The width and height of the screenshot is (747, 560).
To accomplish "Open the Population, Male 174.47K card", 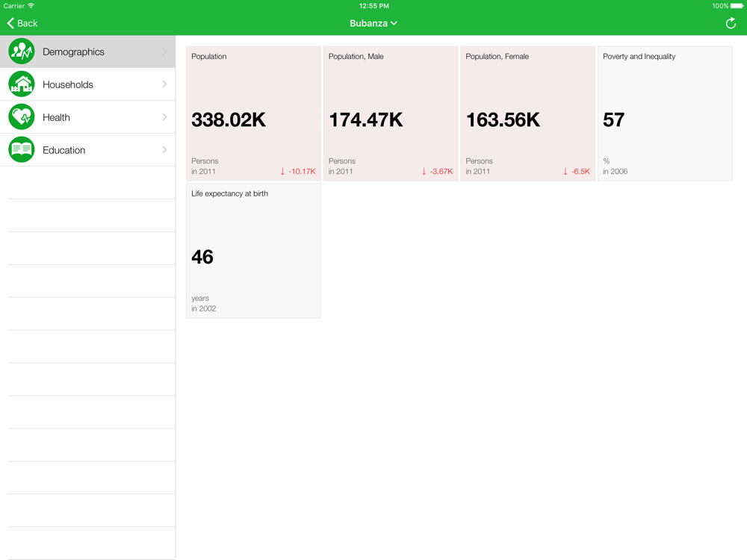I will [x=391, y=113].
